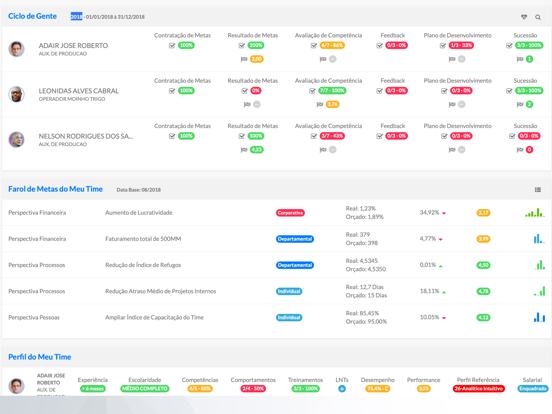Open LEONIDAS ALVES CABRAL profile name
This screenshot has width=552, height=414.
[x=79, y=91]
